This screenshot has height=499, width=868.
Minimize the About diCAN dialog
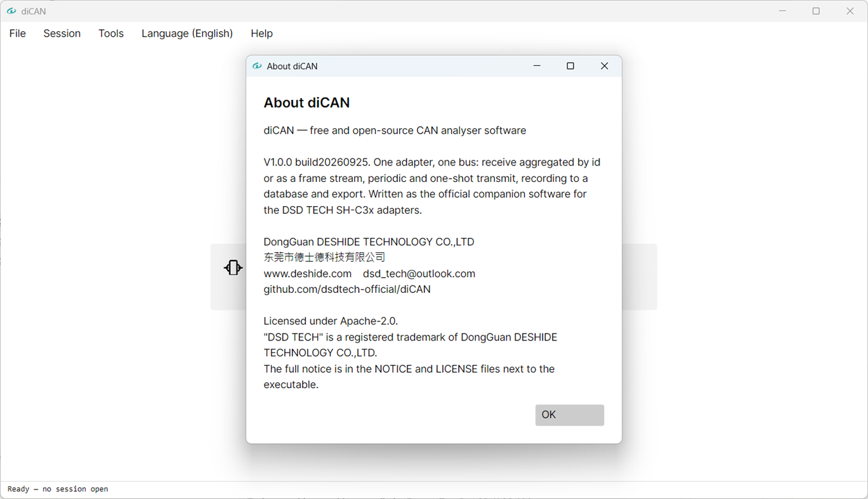click(537, 66)
